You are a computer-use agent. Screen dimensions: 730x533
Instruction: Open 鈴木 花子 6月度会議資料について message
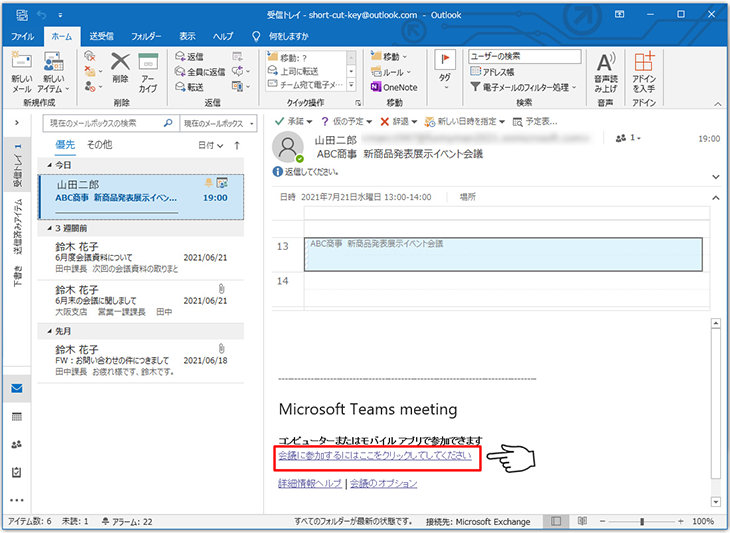pos(141,258)
